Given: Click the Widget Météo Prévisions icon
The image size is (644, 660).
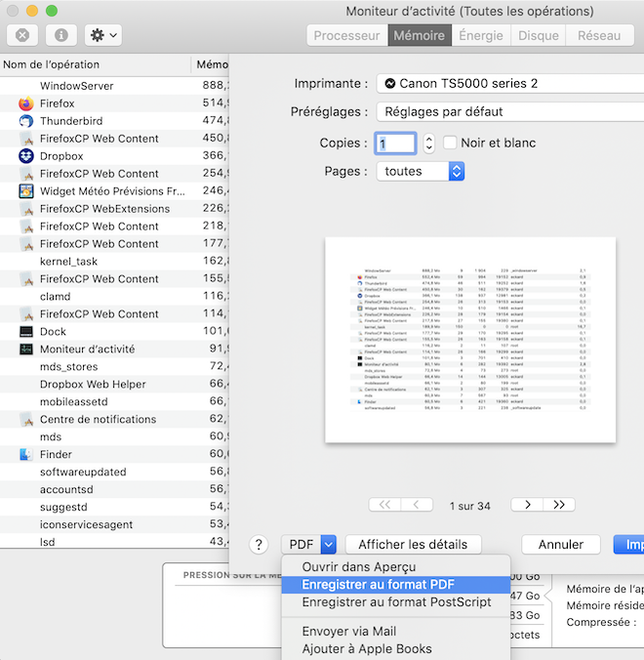Looking at the screenshot, I should pyautogui.click(x=26, y=191).
